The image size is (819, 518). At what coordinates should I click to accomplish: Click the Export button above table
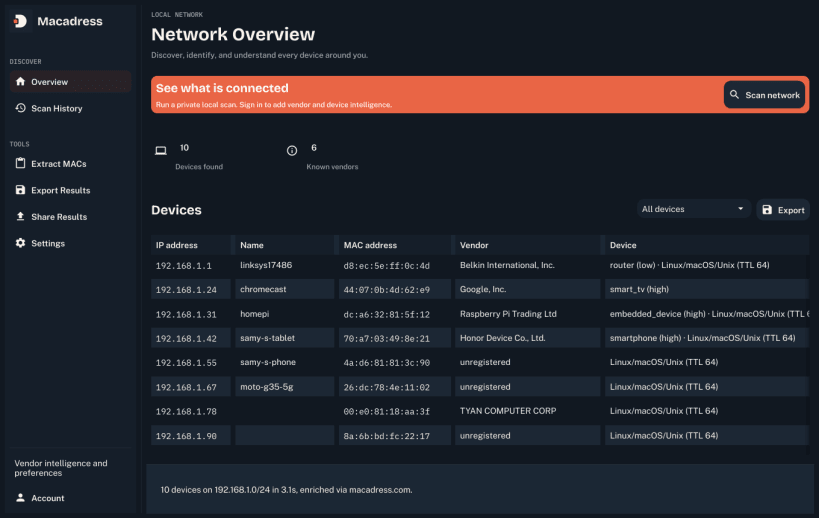click(783, 210)
